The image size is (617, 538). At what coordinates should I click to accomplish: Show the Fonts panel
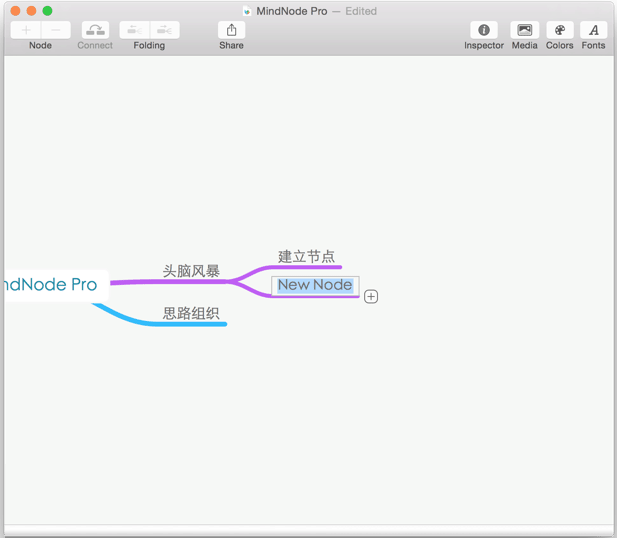(593, 30)
